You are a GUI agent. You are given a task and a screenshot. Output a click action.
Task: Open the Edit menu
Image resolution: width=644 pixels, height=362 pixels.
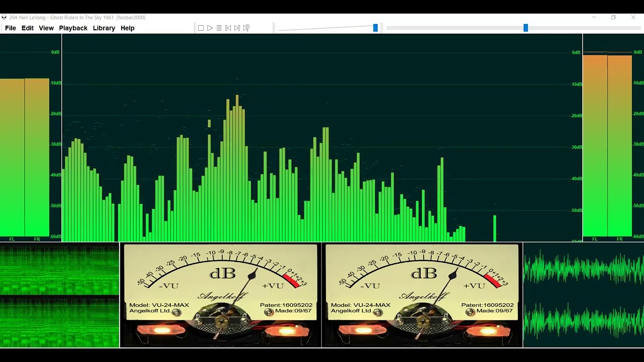click(28, 28)
